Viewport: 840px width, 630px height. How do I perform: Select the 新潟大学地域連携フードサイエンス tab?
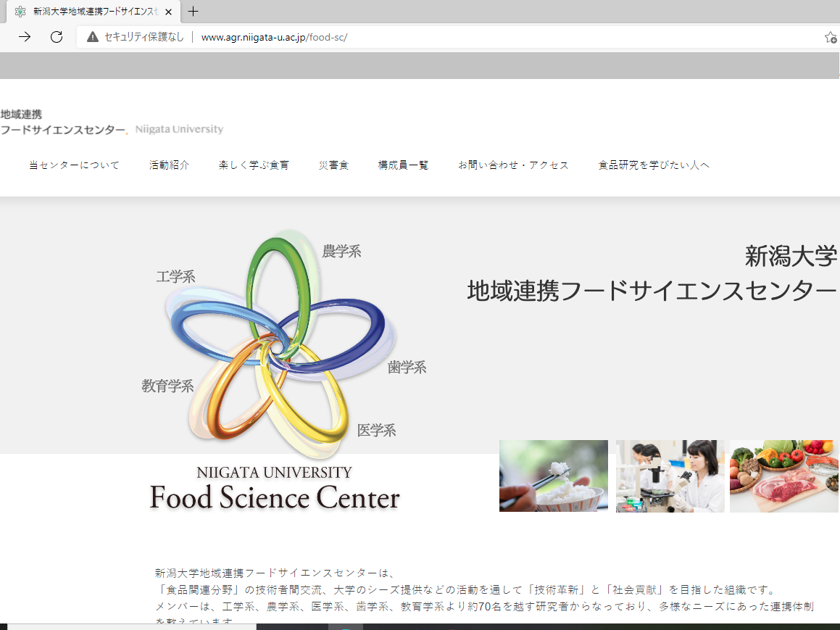click(x=93, y=12)
